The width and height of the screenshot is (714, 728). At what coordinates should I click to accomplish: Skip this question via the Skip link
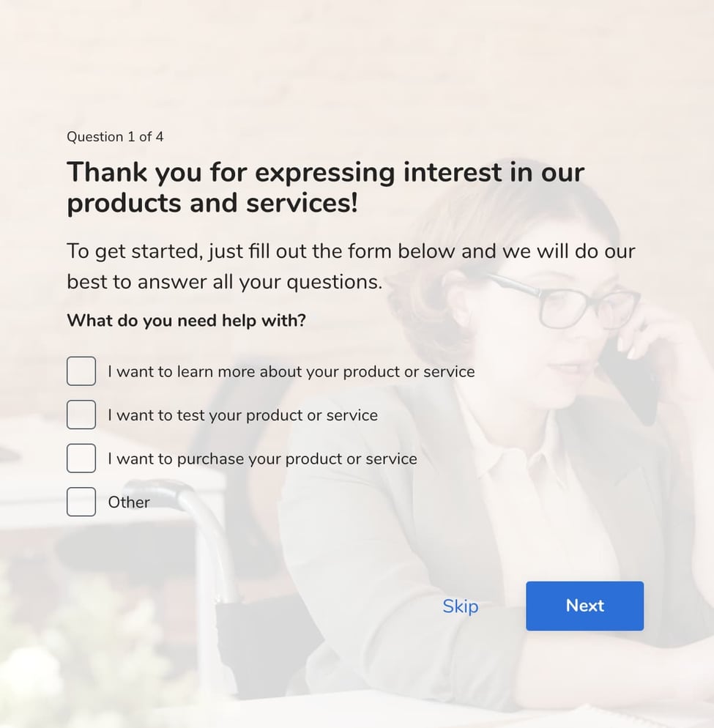[x=460, y=606]
